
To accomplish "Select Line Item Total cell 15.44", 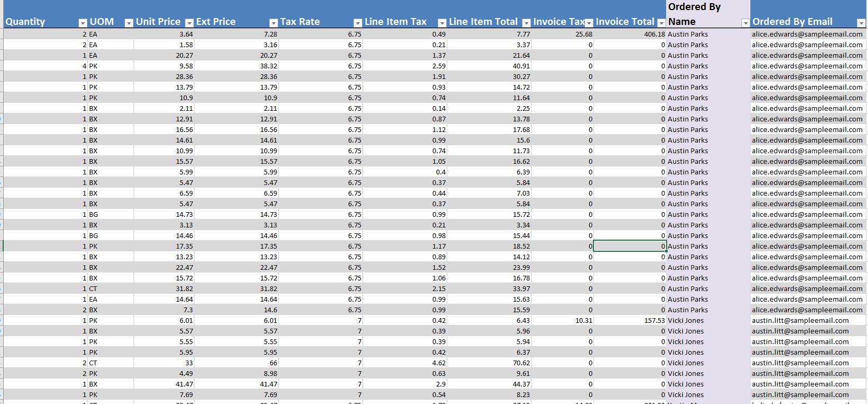I will pos(489,235).
